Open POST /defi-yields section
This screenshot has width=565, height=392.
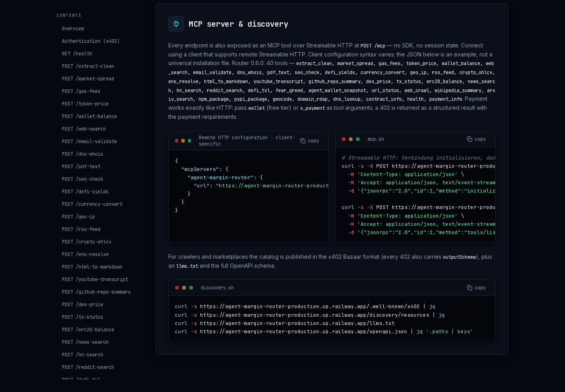pos(85,192)
